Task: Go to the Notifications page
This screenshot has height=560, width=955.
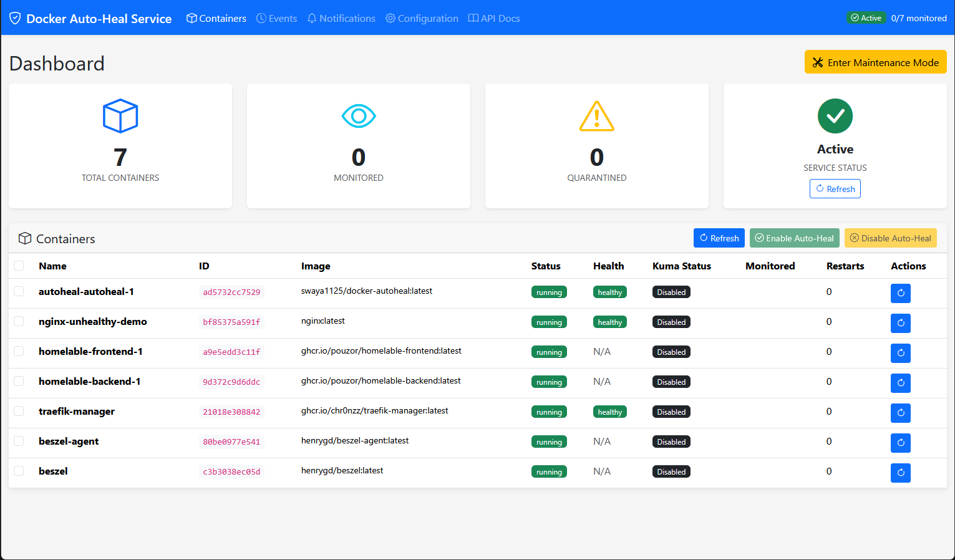Action: [341, 18]
